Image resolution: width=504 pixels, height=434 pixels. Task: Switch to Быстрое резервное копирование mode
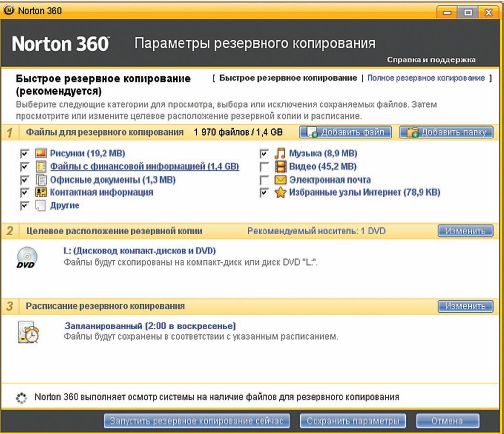(288, 78)
